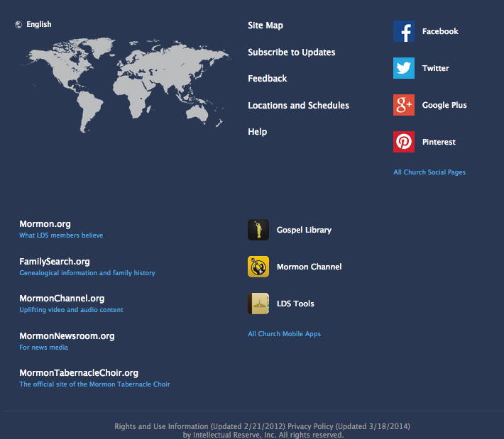Open the LDS Tools app icon
The image size is (504, 439).
tap(258, 304)
